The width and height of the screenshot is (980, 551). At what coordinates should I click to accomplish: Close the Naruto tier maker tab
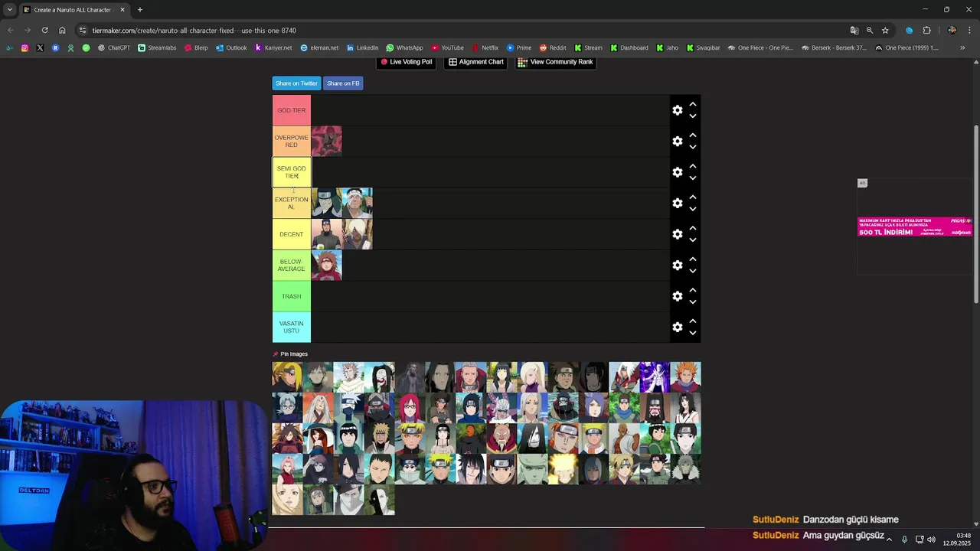[x=122, y=10]
